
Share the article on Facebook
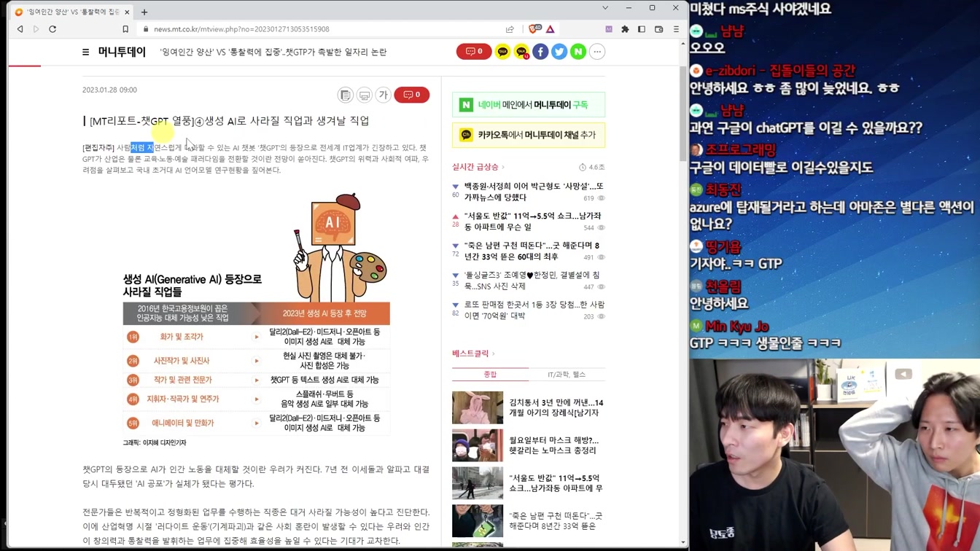tap(540, 52)
